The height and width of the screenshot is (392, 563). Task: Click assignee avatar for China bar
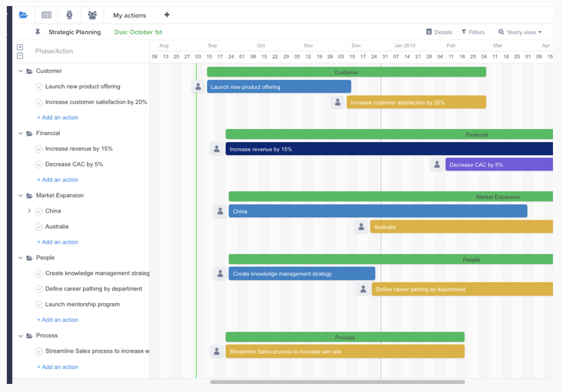220,211
